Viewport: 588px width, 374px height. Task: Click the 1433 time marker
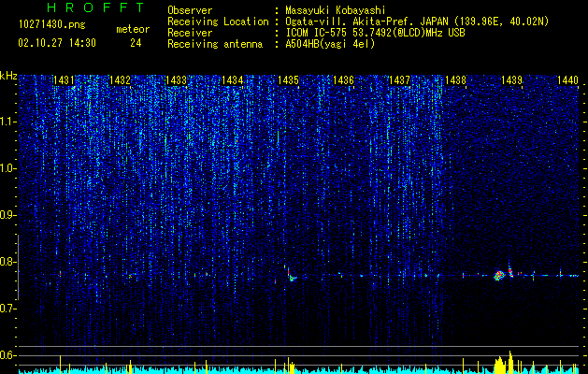(x=176, y=80)
